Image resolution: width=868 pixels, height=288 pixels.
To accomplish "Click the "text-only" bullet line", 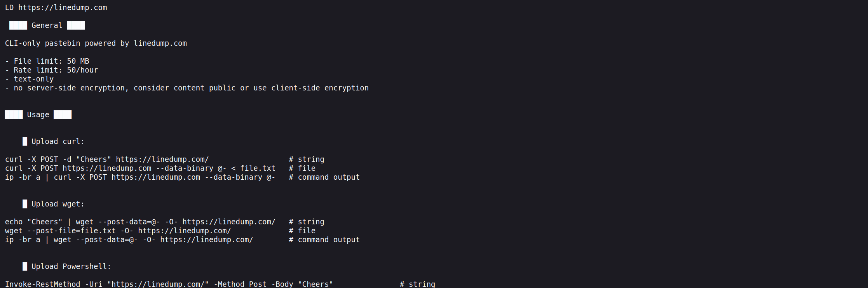I will [30, 79].
